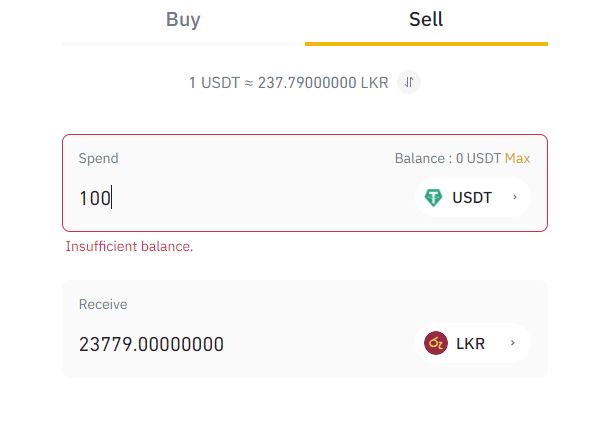Screen dimensions: 612x436
Task: Click the Receive amount 23779.00000000
Action: [151, 344]
